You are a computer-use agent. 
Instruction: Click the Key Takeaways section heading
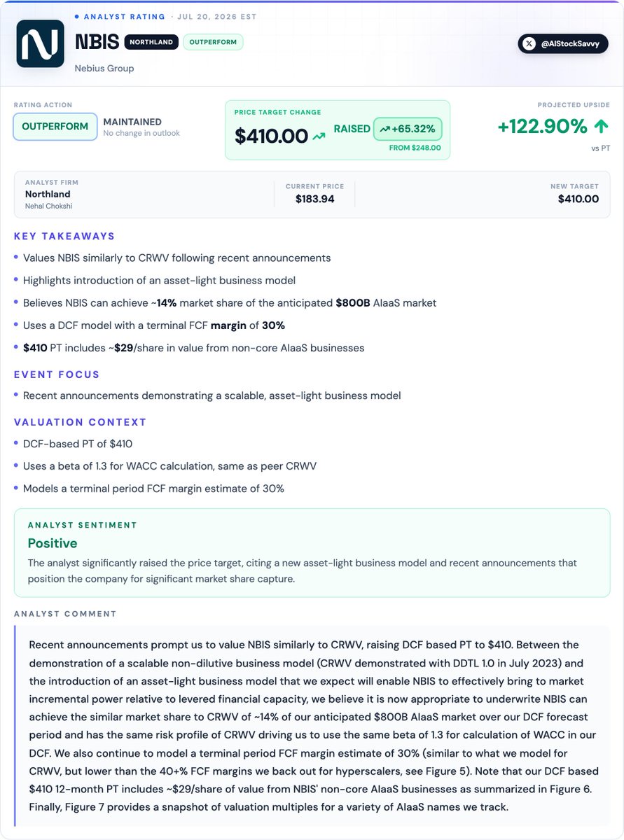click(64, 236)
